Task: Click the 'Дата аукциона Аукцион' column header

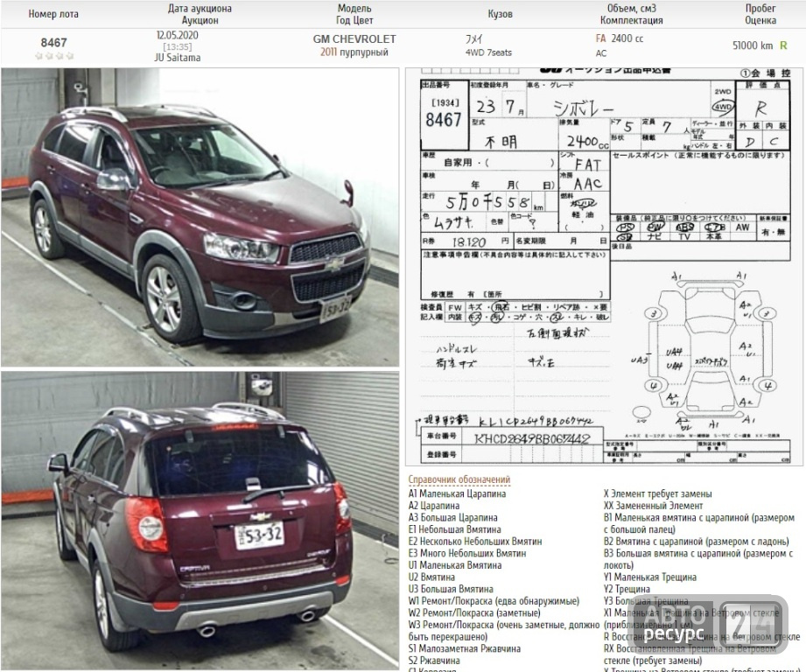Action: (200, 14)
